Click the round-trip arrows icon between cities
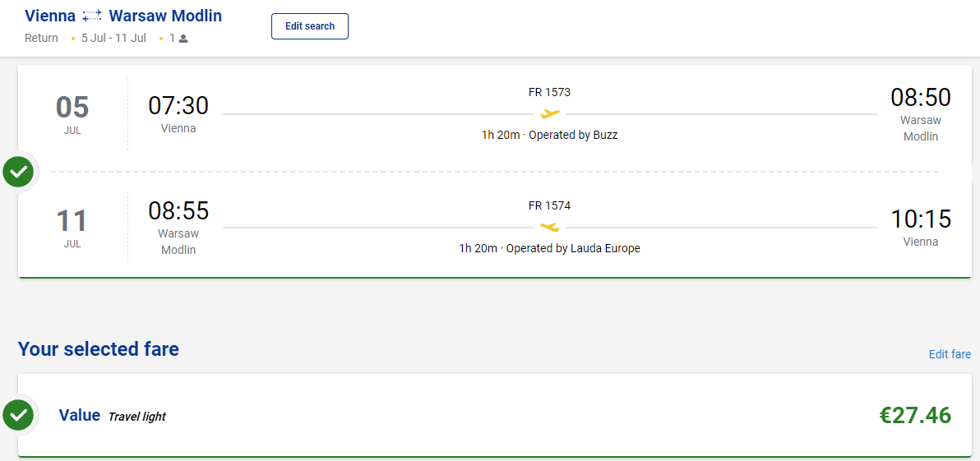Image resolution: width=980 pixels, height=461 pixels. 92,16
